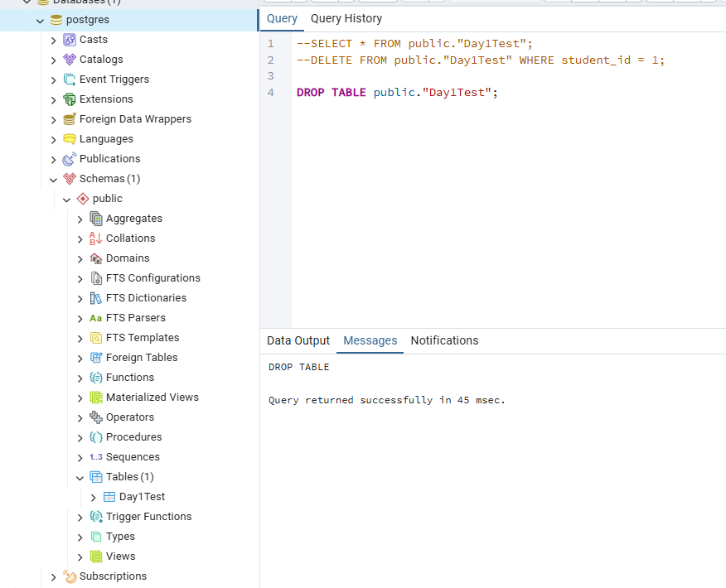Expand the Extensions tree node
This screenshot has width=726, height=588.
(54, 100)
